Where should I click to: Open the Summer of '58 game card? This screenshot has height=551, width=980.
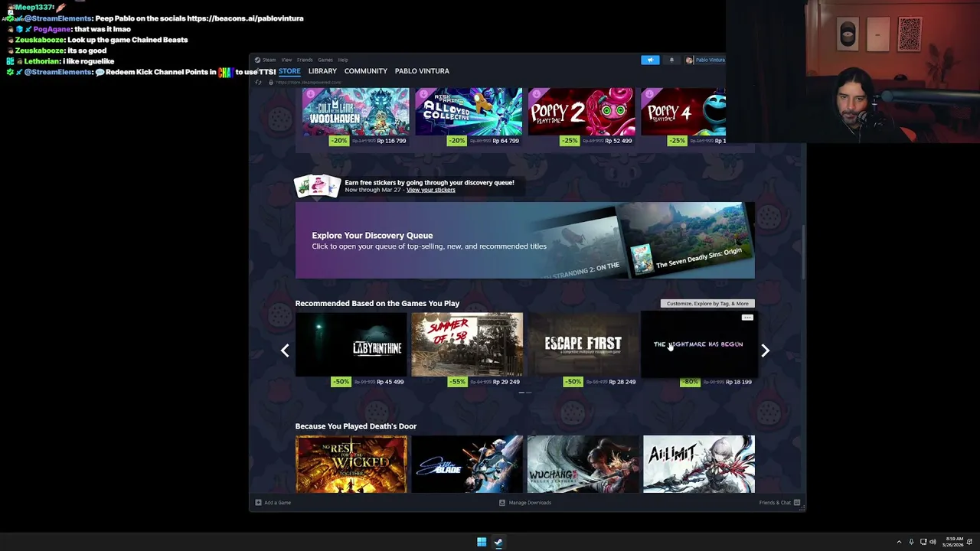[x=467, y=344]
